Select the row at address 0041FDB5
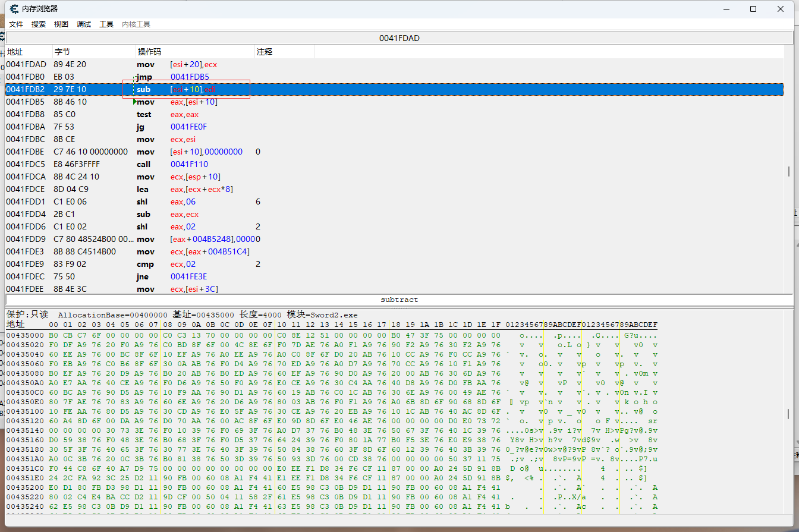Image resolution: width=799 pixels, height=532 pixels. (x=394, y=102)
